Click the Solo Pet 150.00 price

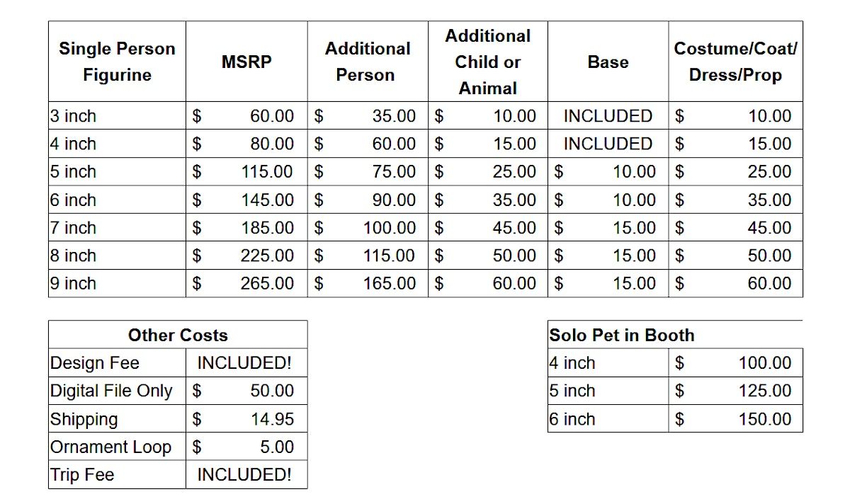[x=764, y=419]
